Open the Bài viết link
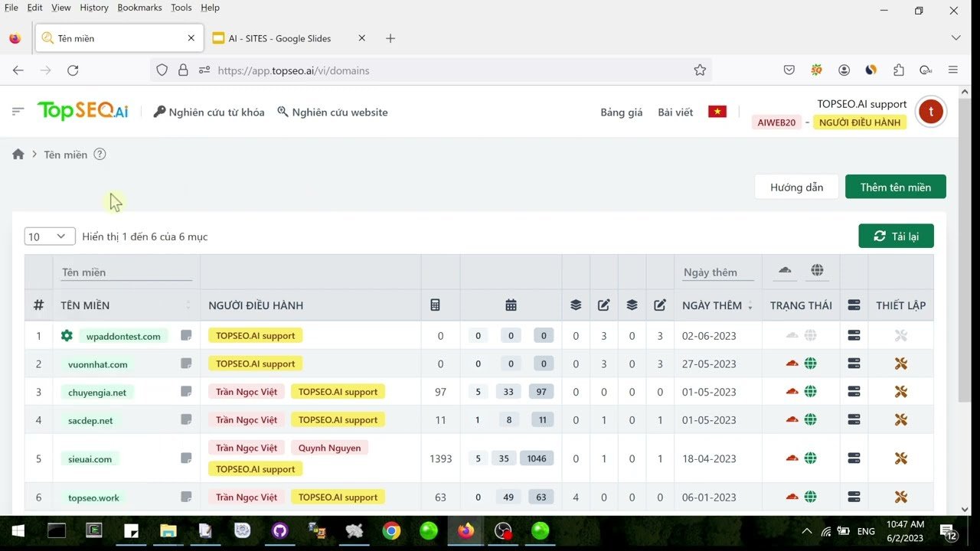This screenshot has height=551, width=980. point(675,112)
